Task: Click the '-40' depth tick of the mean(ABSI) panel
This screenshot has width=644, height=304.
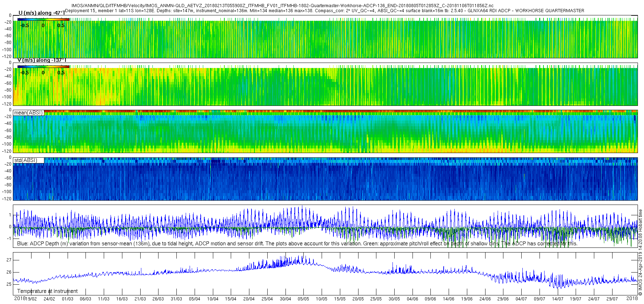Action: (8, 123)
